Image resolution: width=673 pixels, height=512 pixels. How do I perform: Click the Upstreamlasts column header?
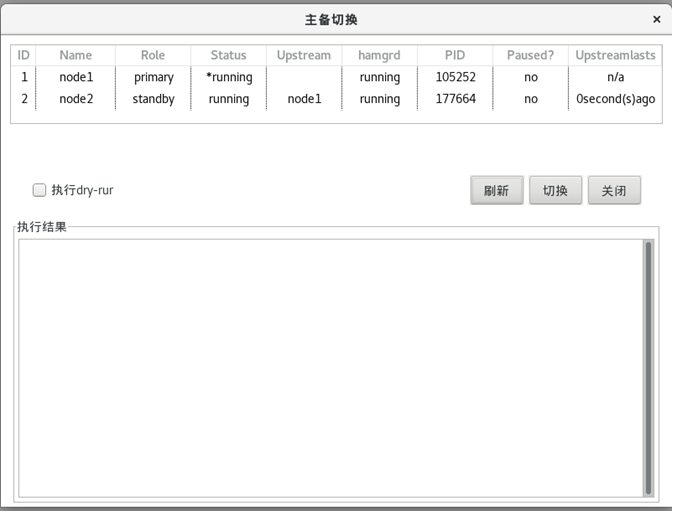click(x=615, y=55)
